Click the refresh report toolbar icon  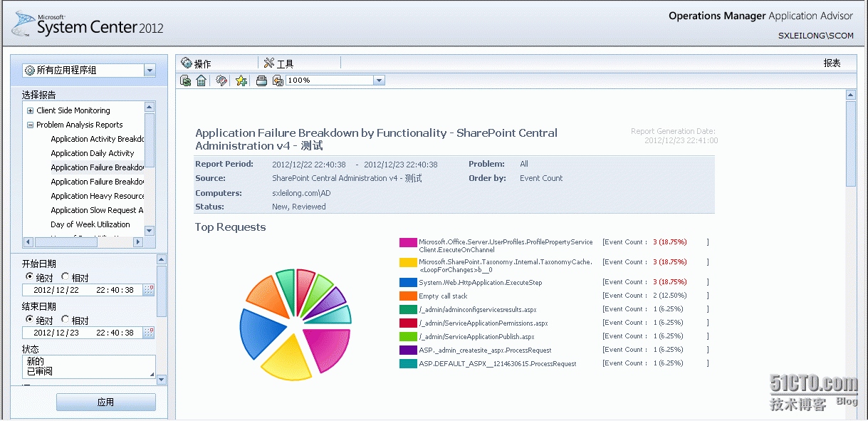point(185,80)
